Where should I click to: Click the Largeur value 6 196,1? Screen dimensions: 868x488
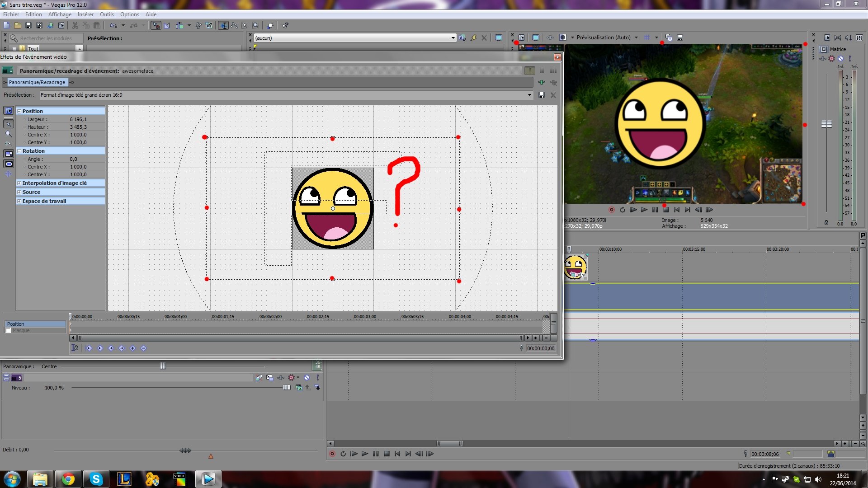point(78,119)
